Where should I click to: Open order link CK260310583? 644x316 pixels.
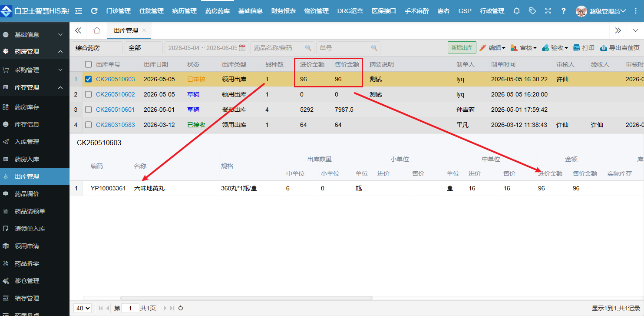coord(116,125)
